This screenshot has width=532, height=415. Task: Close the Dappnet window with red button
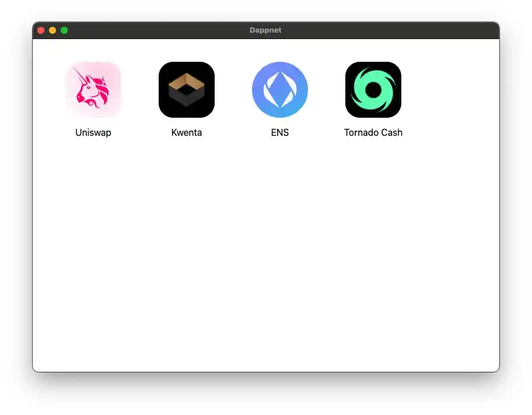click(x=41, y=30)
